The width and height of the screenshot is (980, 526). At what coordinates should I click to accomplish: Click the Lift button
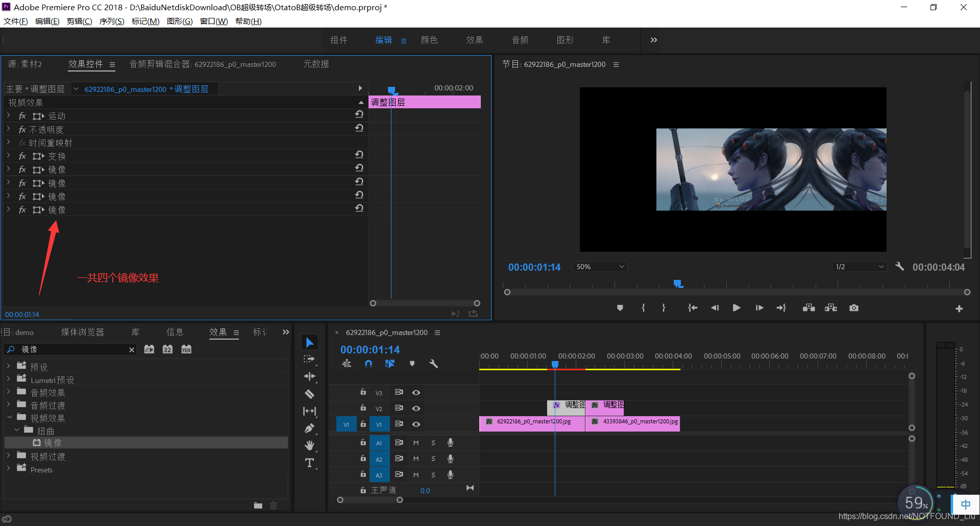click(808, 308)
